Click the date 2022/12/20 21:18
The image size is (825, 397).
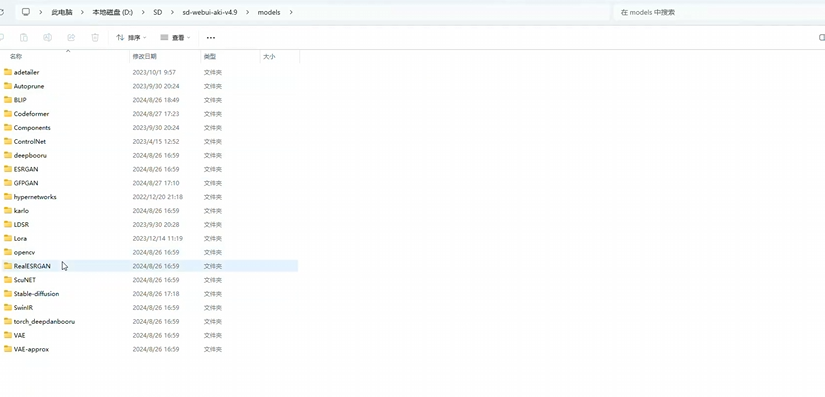[158, 197]
